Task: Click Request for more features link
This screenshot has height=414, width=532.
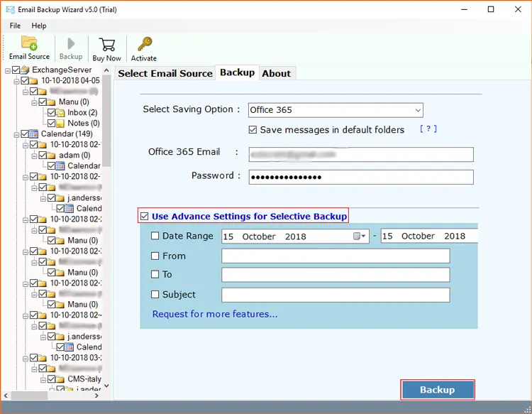Action: coord(215,314)
